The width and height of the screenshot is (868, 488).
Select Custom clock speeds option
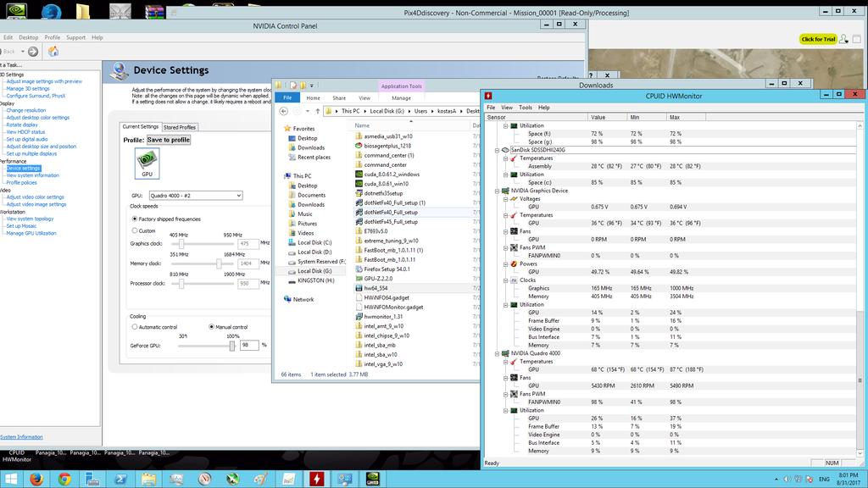click(x=135, y=230)
